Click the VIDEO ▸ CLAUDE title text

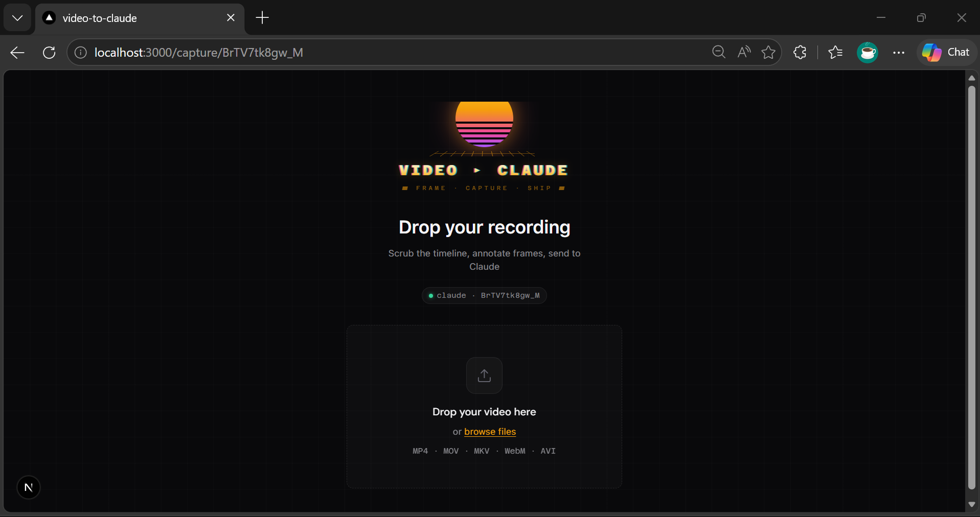point(483,170)
